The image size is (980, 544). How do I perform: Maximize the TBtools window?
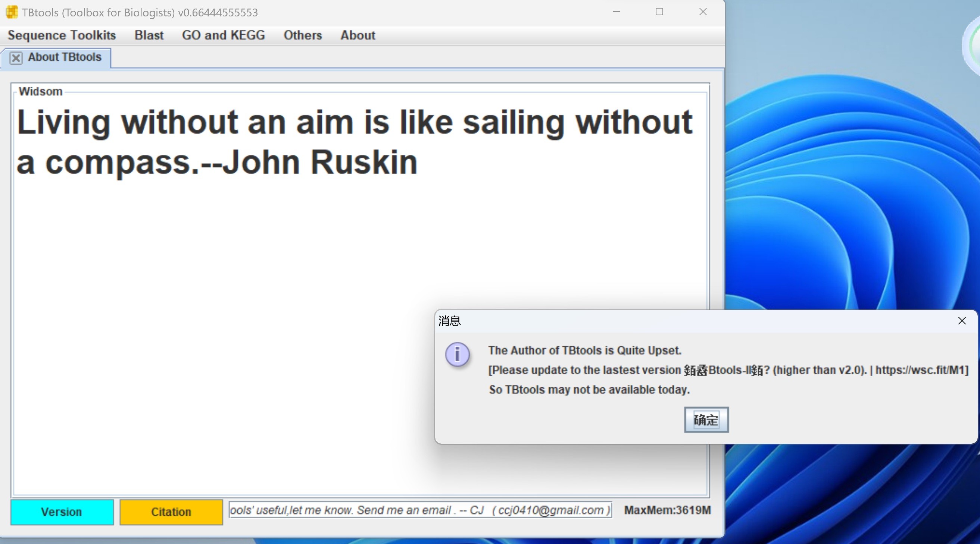pos(659,12)
